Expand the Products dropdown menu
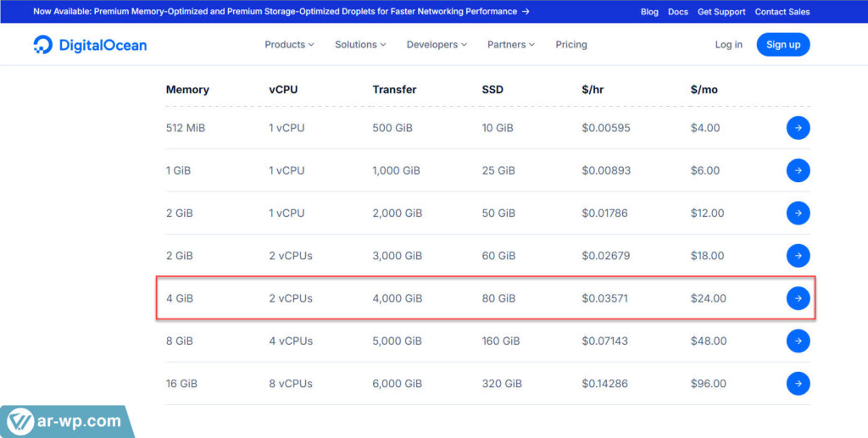This screenshot has width=868, height=438. click(x=289, y=45)
